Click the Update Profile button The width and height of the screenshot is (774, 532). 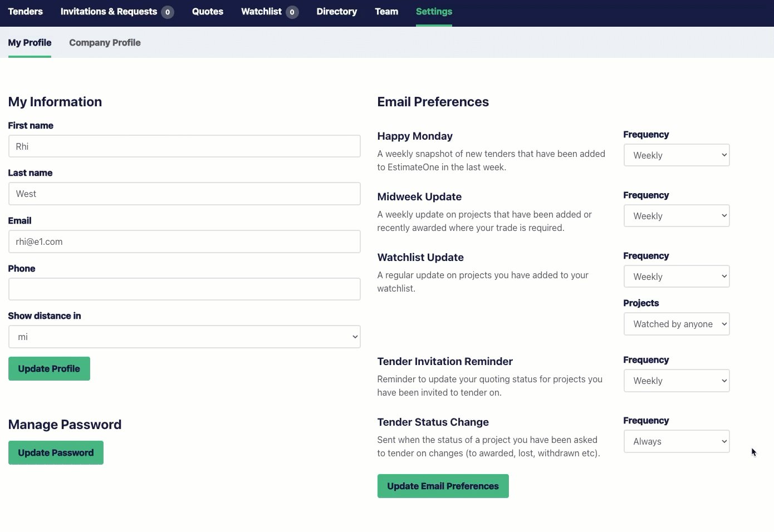point(49,369)
